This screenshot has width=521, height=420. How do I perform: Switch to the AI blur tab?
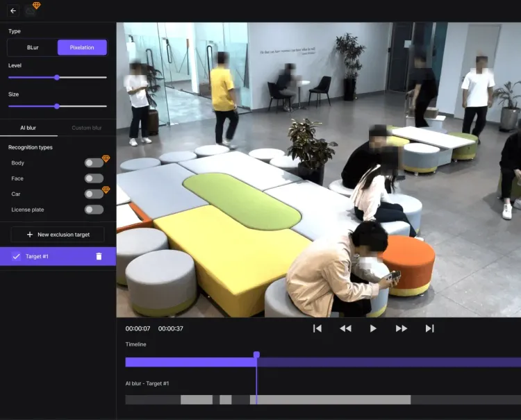point(28,128)
